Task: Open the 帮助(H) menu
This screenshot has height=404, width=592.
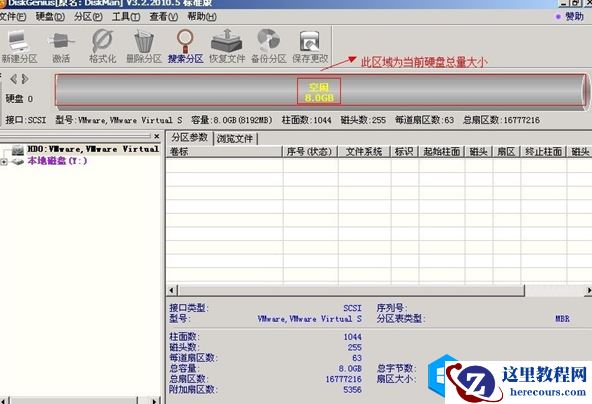Action: coord(202,17)
